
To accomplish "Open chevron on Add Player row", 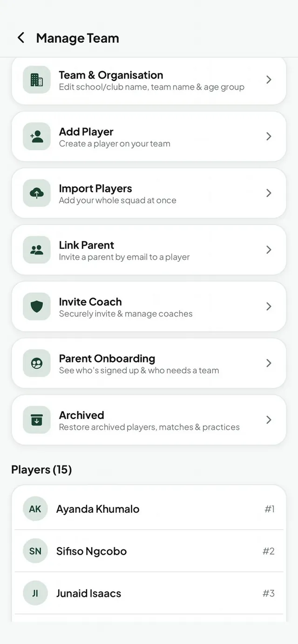I will pyautogui.click(x=269, y=136).
